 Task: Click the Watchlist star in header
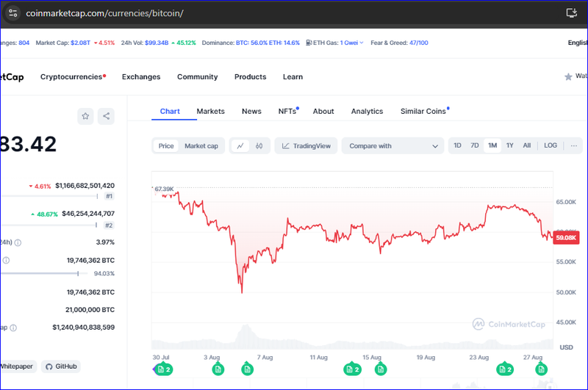pyautogui.click(x=568, y=76)
